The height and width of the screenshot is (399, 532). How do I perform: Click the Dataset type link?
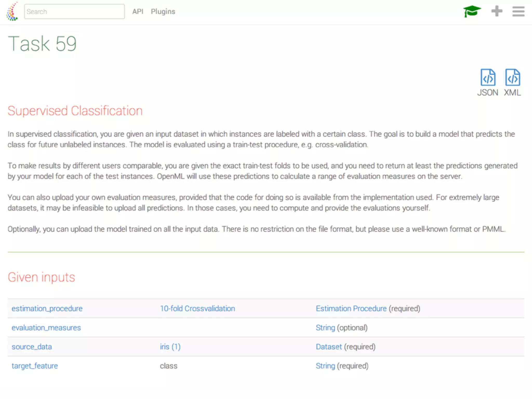click(x=329, y=347)
